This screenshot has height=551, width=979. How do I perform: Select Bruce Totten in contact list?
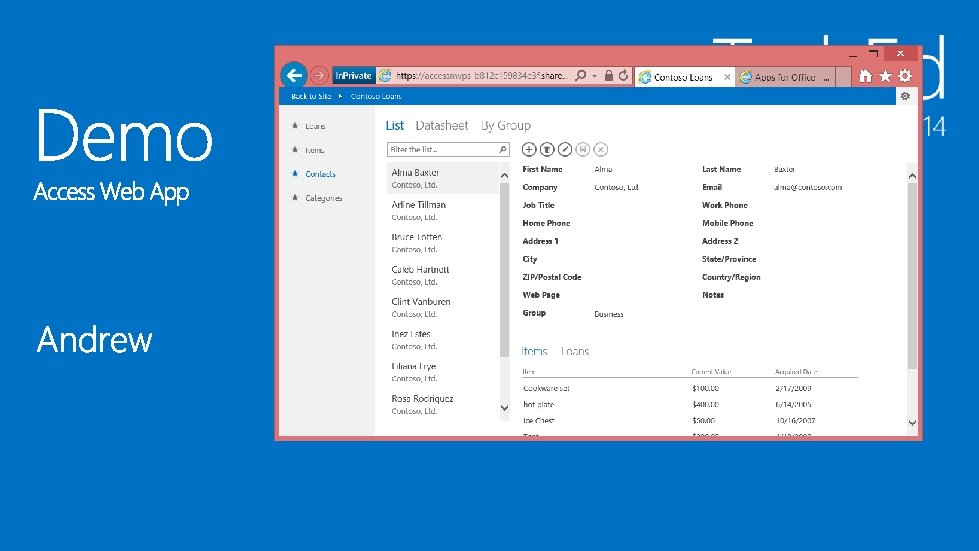click(x=443, y=243)
